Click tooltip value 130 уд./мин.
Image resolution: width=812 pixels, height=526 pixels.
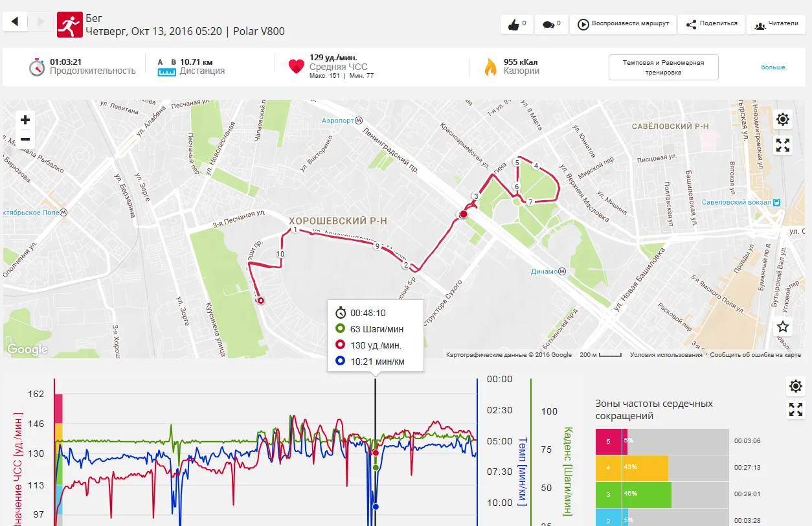pos(376,345)
